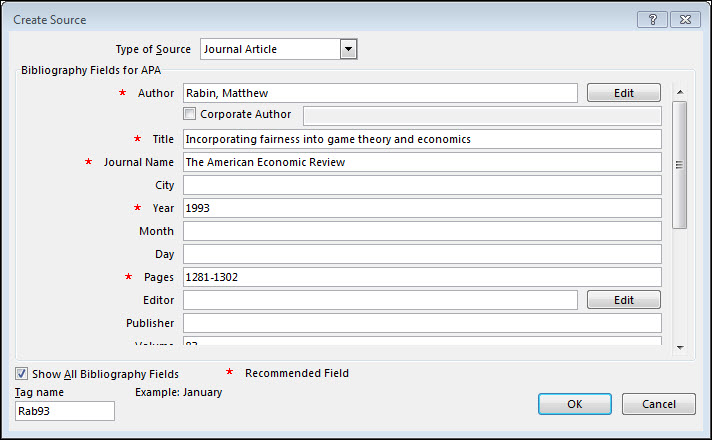Click the help question mark button
This screenshot has width=712, height=440.
[x=653, y=20]
